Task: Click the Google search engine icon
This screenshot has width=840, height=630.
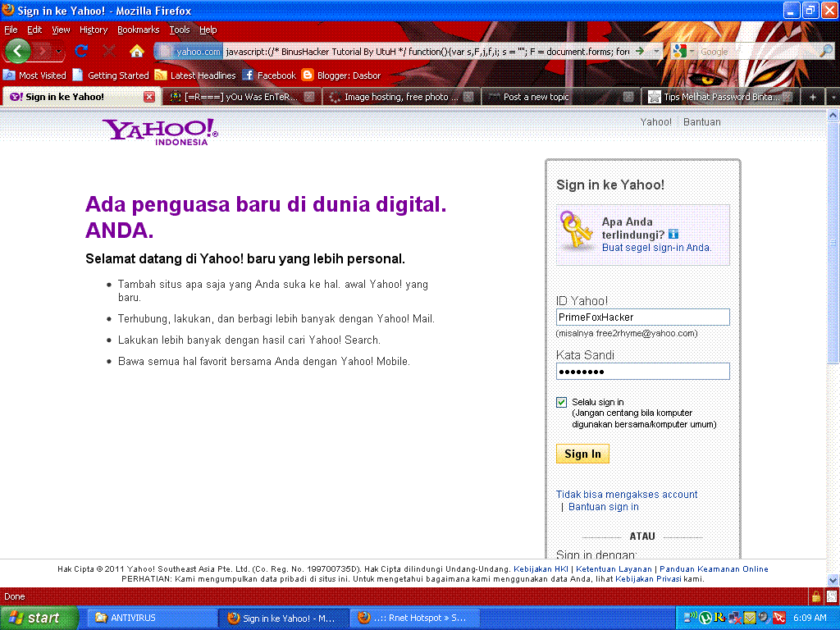Action: (x=679, y=52)
